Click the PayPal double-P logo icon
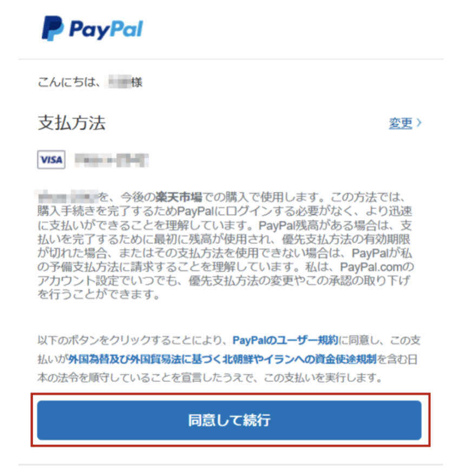 (53, 28)
